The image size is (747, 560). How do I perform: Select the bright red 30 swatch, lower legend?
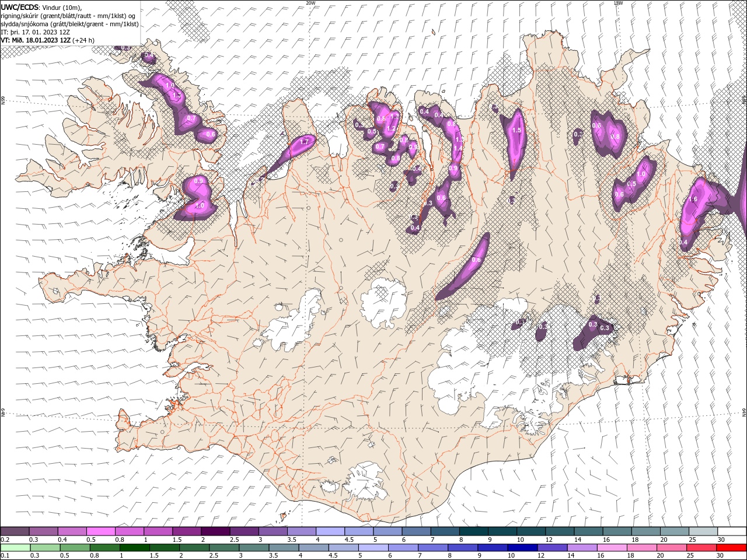click(x=731, y=548)
